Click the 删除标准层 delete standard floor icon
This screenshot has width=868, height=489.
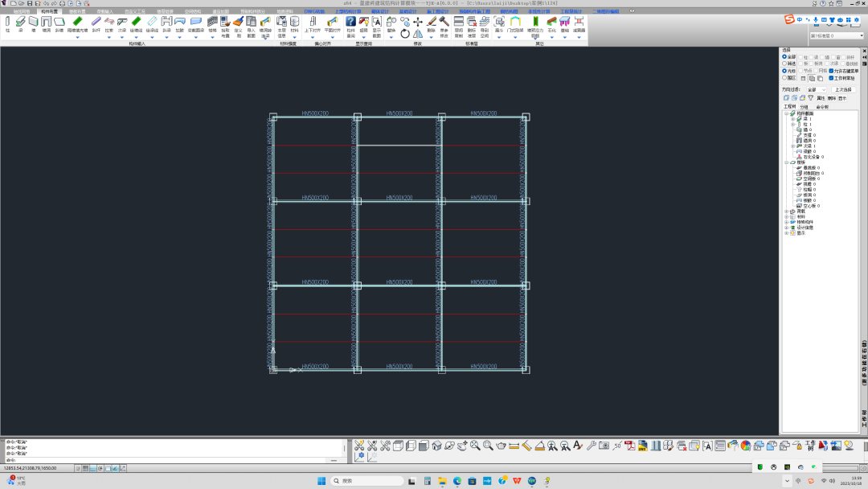click(472, 27)
